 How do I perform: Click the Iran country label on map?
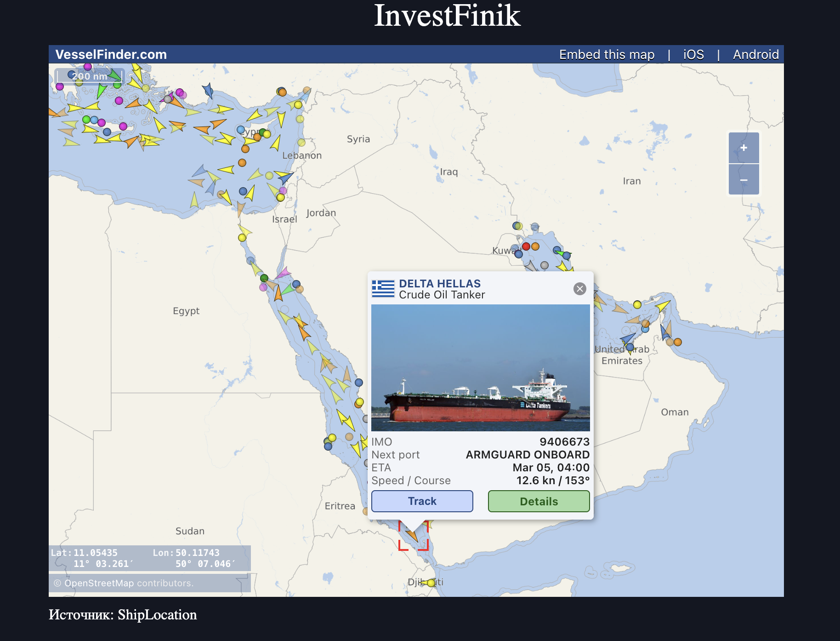[x=632, y=181]
